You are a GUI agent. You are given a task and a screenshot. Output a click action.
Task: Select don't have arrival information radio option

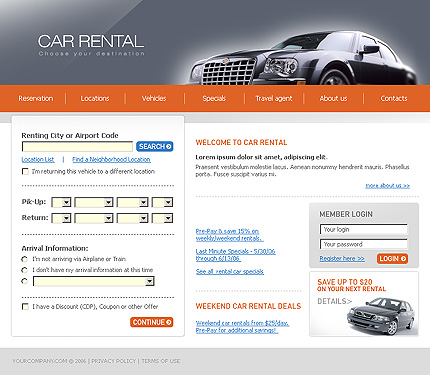coord(24,270)
